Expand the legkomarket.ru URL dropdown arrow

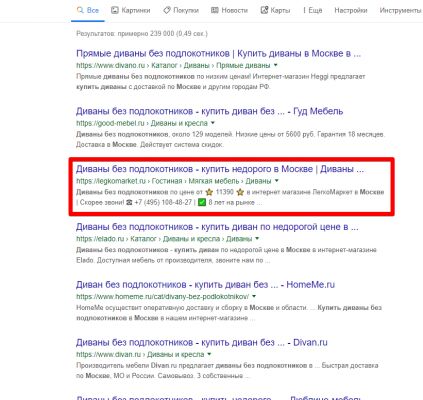(x=276, y=181)
